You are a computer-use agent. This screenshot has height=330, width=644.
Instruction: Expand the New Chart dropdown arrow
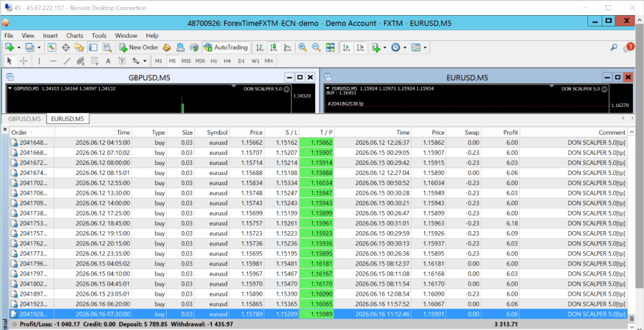click(19, 48)
